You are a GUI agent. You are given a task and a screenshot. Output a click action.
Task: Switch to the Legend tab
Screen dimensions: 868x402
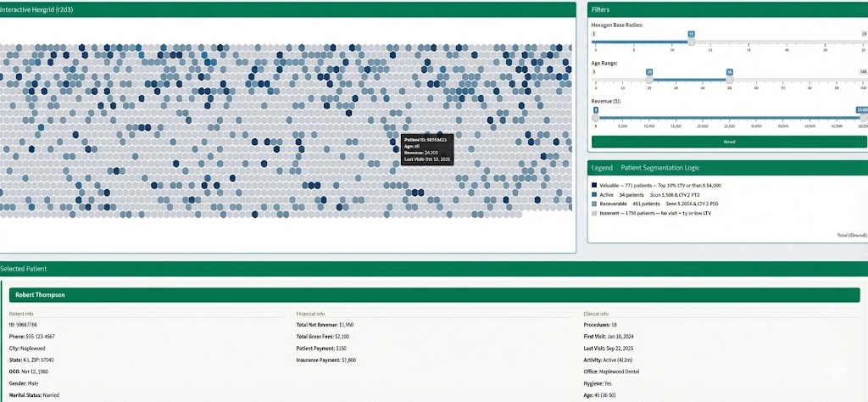(x=602, y=168)
